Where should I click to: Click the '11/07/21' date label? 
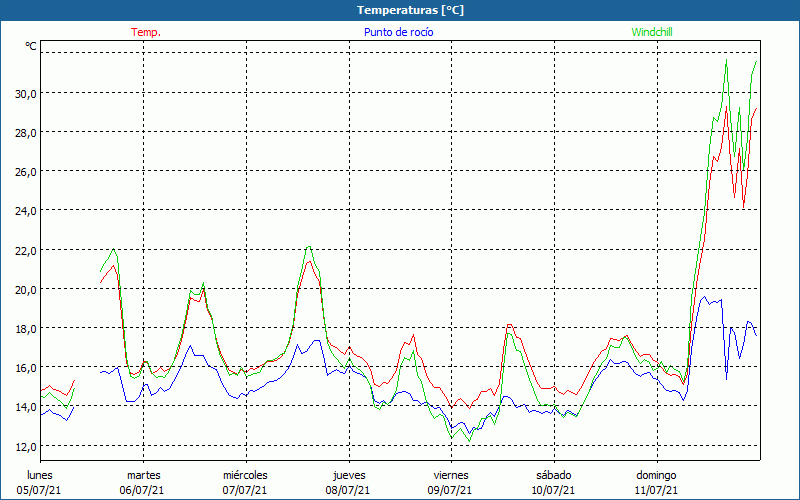[656, 490]
